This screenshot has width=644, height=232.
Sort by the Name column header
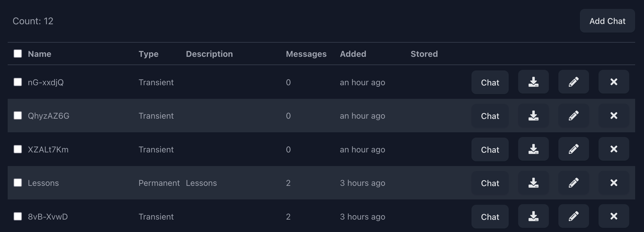40,54
